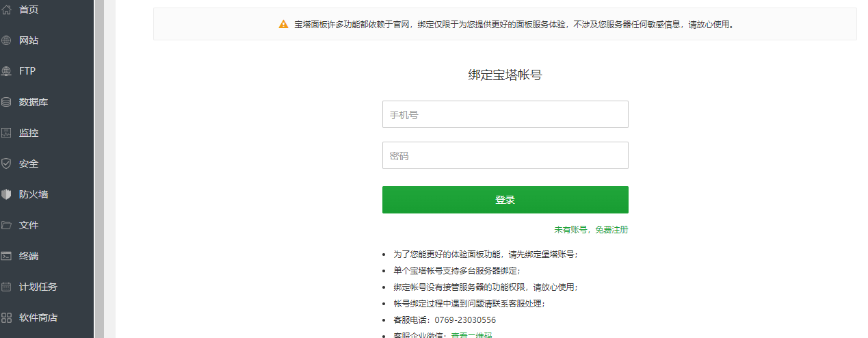Click the gray vertical scrollbar beside the sidebar

(x=98, y=169)
